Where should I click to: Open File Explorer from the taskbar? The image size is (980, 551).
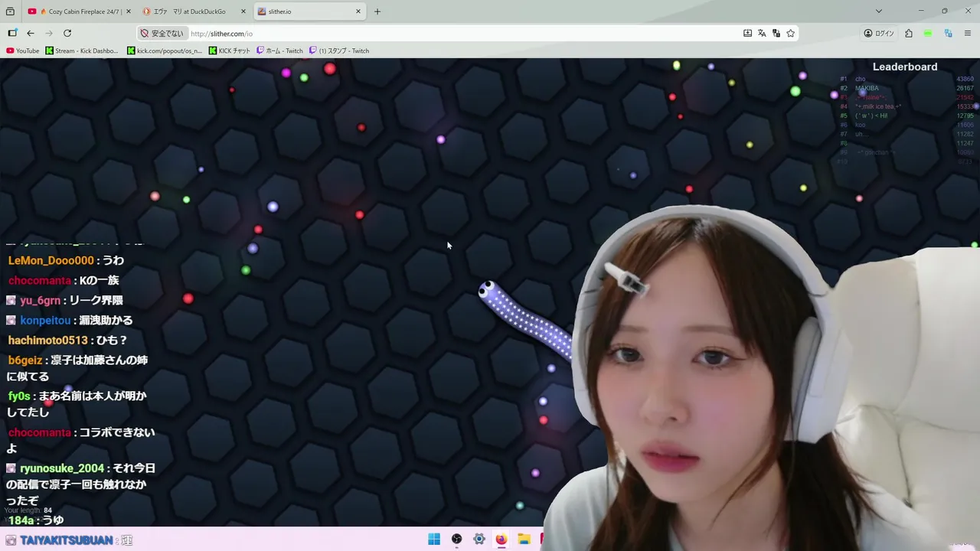524,539
